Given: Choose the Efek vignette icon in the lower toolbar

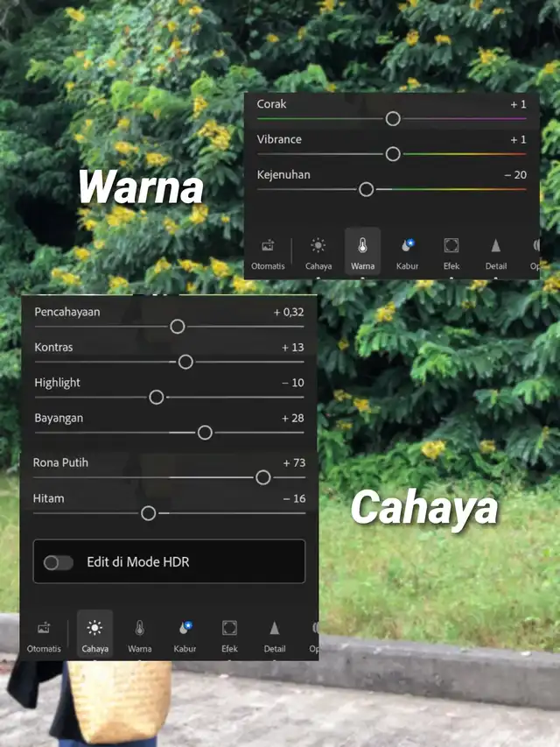Looking at the screenshot, I should click(x=229, y=634).
